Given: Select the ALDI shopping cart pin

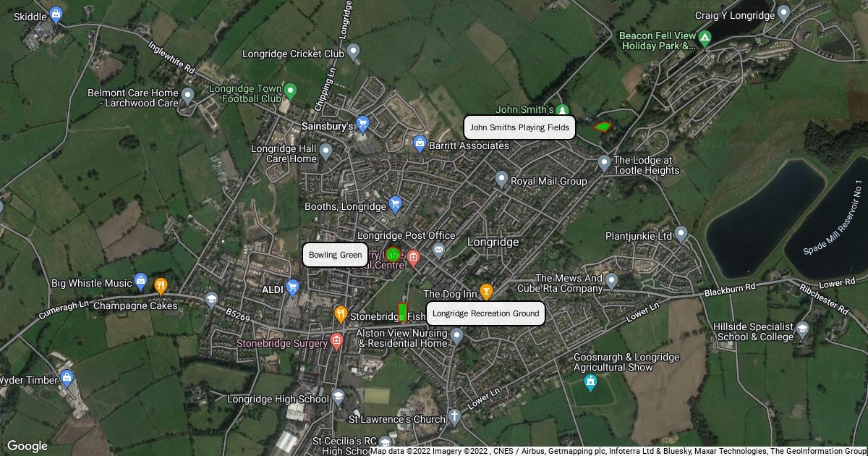Looking at the screenshot, I should point(293,288).
